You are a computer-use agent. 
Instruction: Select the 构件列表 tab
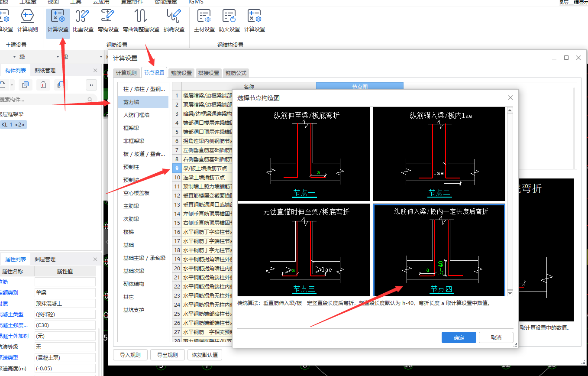coord(16,70)
